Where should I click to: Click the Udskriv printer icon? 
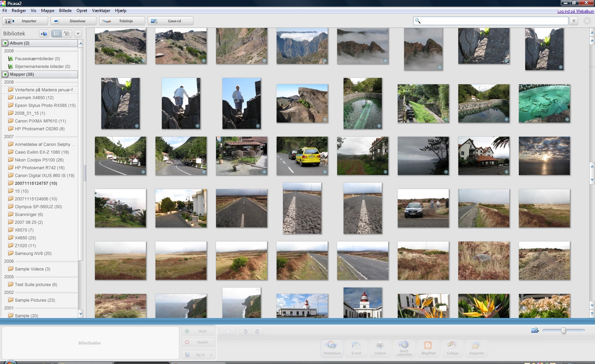pyautogui.click(x=380, y=348)
